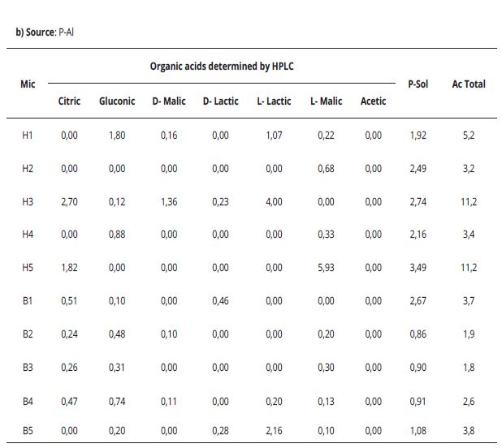
Task: Select the Mic column header
Action: coord(28,84)
